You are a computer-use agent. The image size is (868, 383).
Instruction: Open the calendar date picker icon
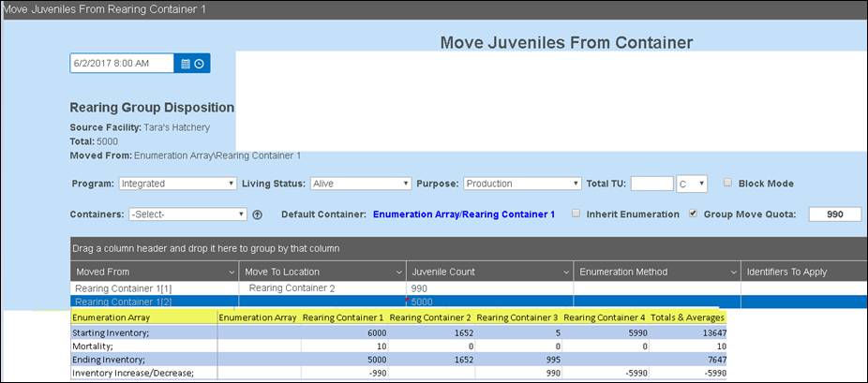pos(186,64)
